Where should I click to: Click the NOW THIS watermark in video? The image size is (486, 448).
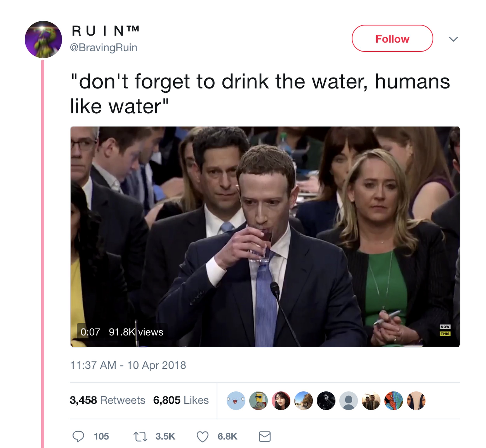click(x=445, y=330)
